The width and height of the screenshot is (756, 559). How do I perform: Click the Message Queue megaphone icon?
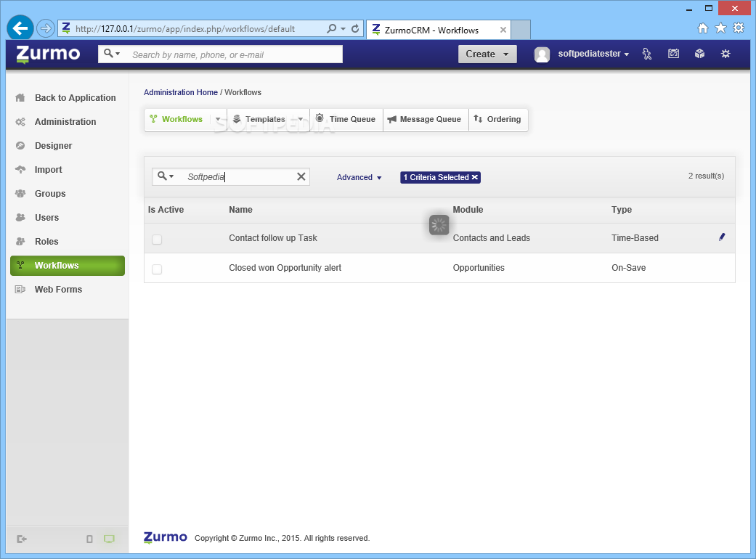pos(392,119)
